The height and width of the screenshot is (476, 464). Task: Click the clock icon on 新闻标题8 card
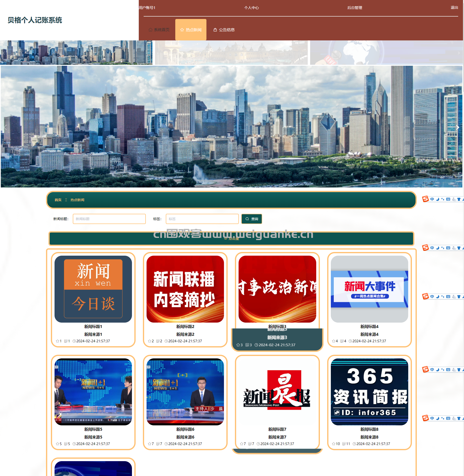pyautogui.click(x=354, y=444)
